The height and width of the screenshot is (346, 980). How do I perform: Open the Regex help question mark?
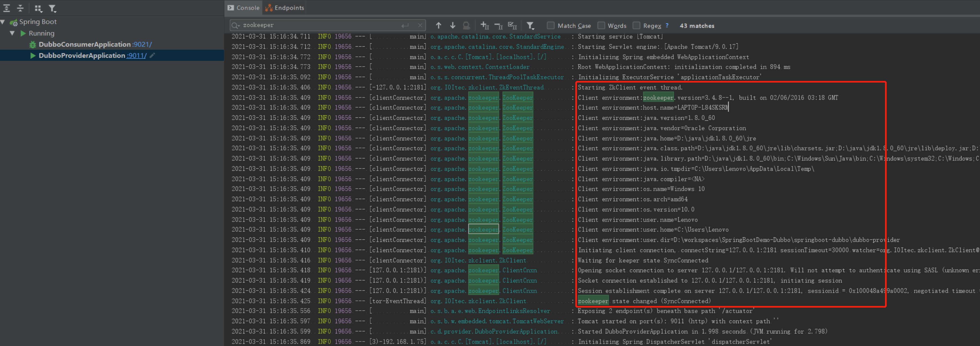click(x=667, y=25)
